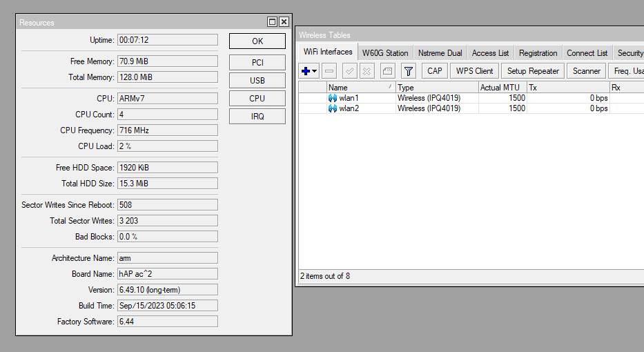Viewport: 644px width, 352px height.
Task: Click the PCI button
Action: pyautogui.click(x=257, y=63)
